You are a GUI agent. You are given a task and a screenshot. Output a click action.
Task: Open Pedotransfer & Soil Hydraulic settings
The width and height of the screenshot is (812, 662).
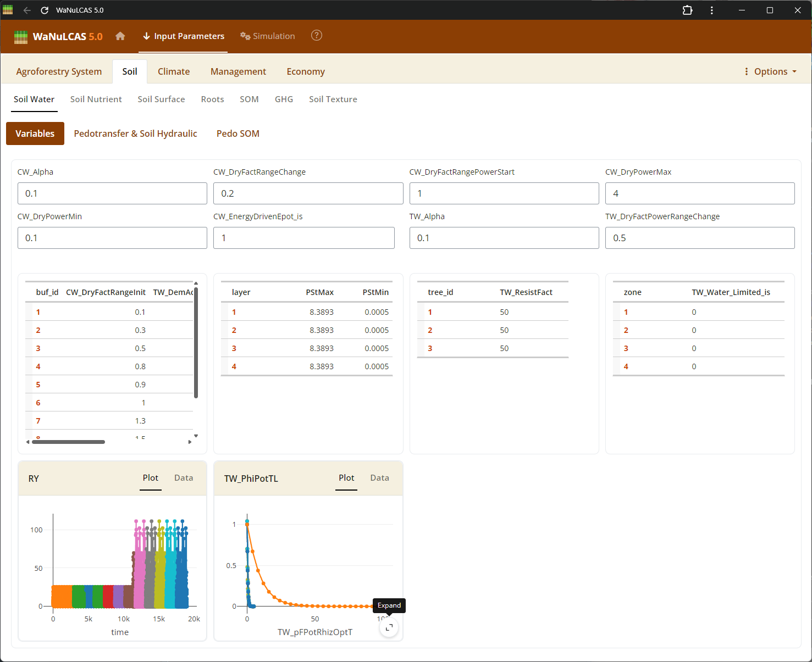(x=136, y=133)
